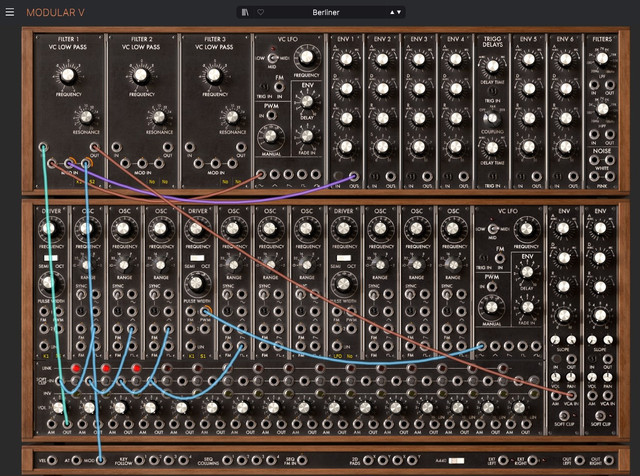
Task: Mark preset as favorite with heart icon
Action: click(260, 12)
